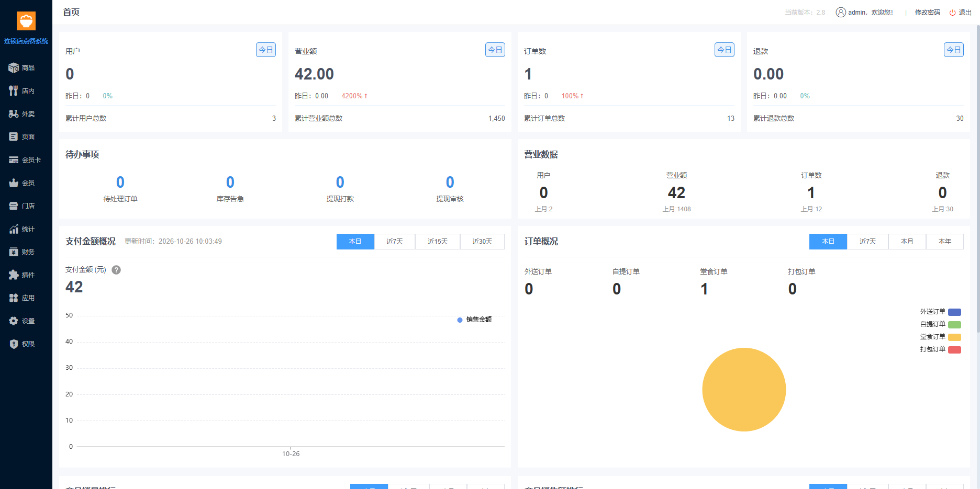Select 本日 tab in 支付金额概况
The height and width of the screenshot is (489, 980).
355,242
